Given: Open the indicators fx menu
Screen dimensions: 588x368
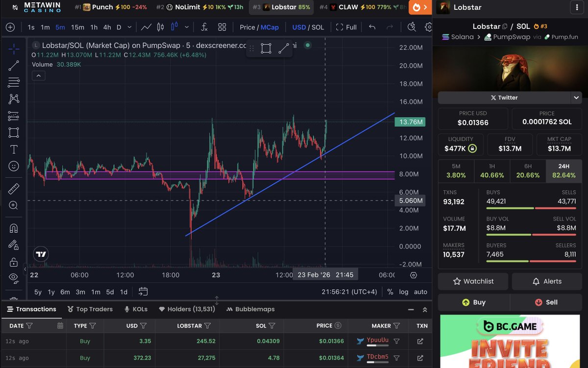Looking at the screenshot, I should (204, 27).
